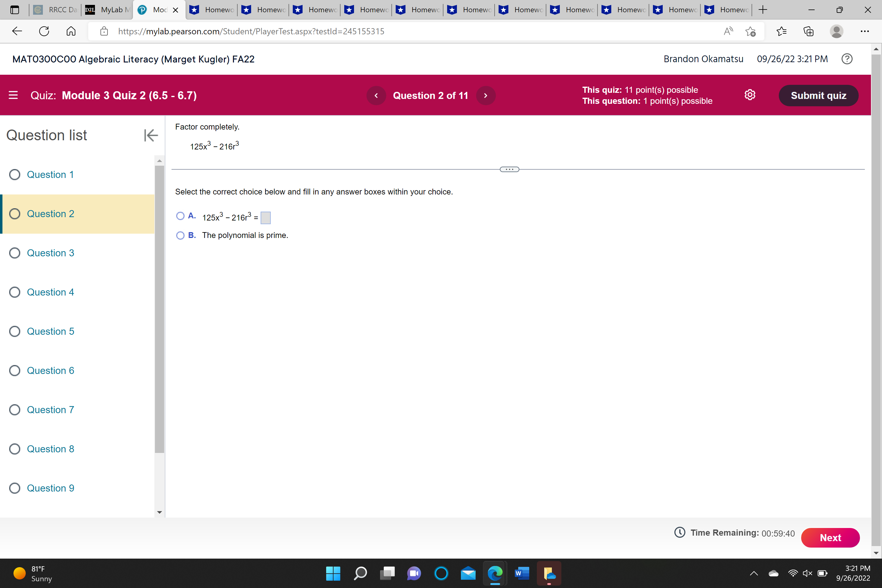Advance with the next question arrow
Viewport: 882px width, 588px height.
tap(486, 96)
